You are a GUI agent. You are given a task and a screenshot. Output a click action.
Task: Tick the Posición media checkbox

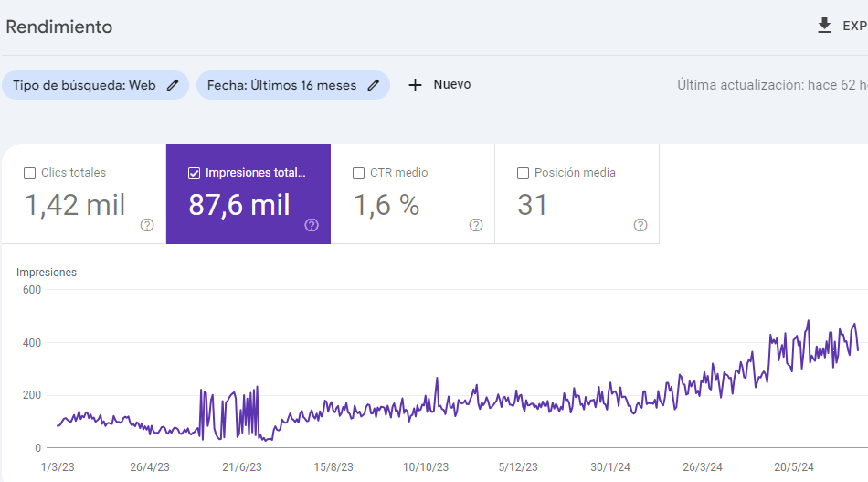pyautogui.click(x=523, y=173)
